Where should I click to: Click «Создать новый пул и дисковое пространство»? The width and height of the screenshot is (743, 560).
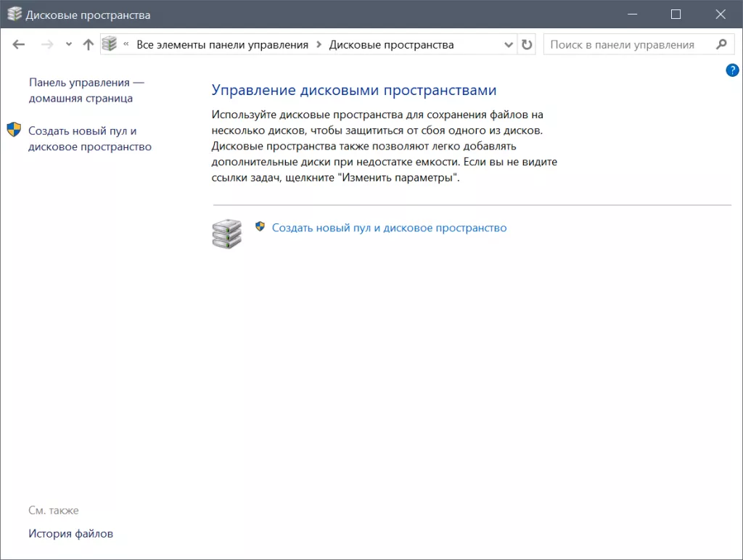[x=389, y=227]
